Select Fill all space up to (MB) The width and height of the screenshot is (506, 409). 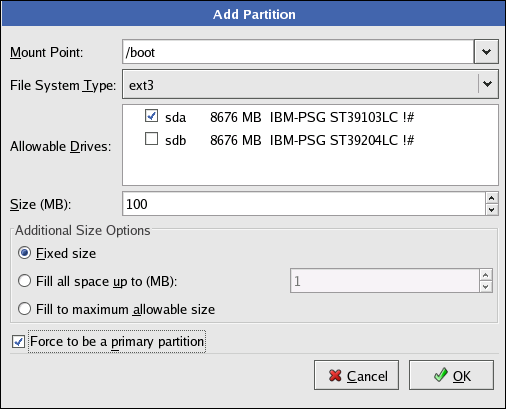24,281
